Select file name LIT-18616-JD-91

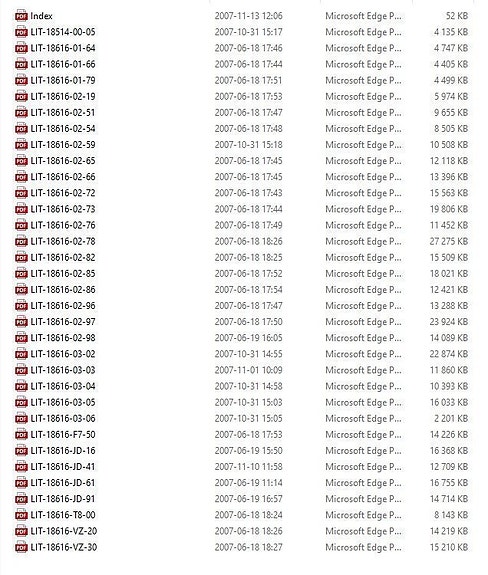pos(63,499)
